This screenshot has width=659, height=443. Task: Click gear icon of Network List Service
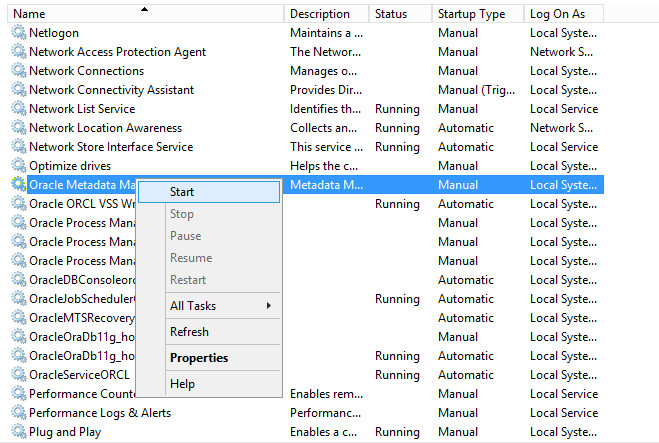(x=18, y=108)
